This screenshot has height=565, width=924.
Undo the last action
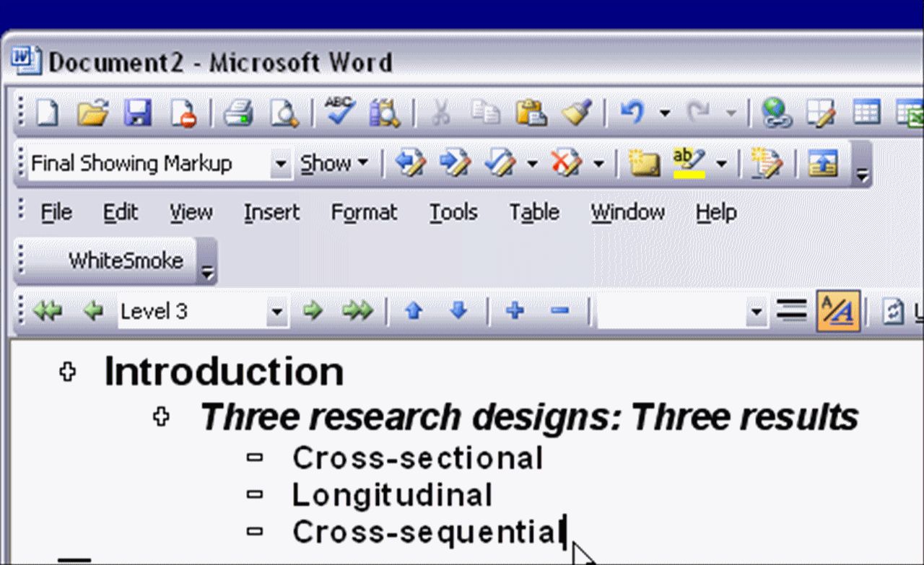click(x=632, y=113)
